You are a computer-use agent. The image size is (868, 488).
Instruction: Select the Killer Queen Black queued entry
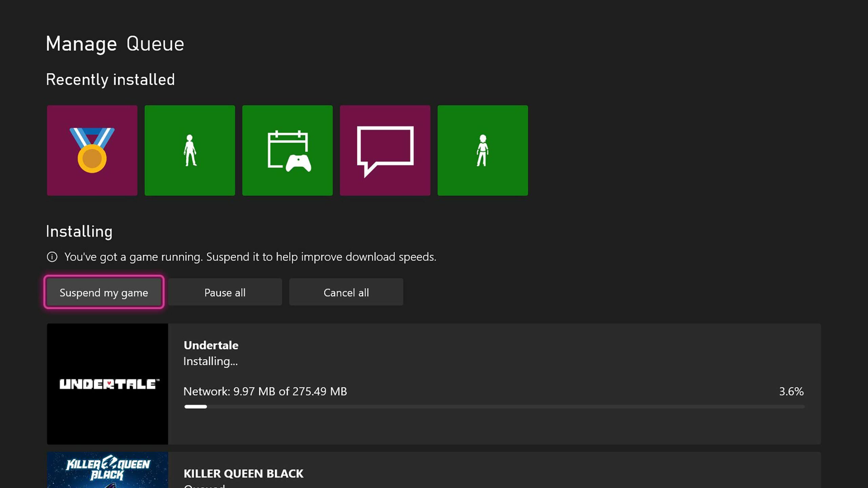(x=407, y=475)
